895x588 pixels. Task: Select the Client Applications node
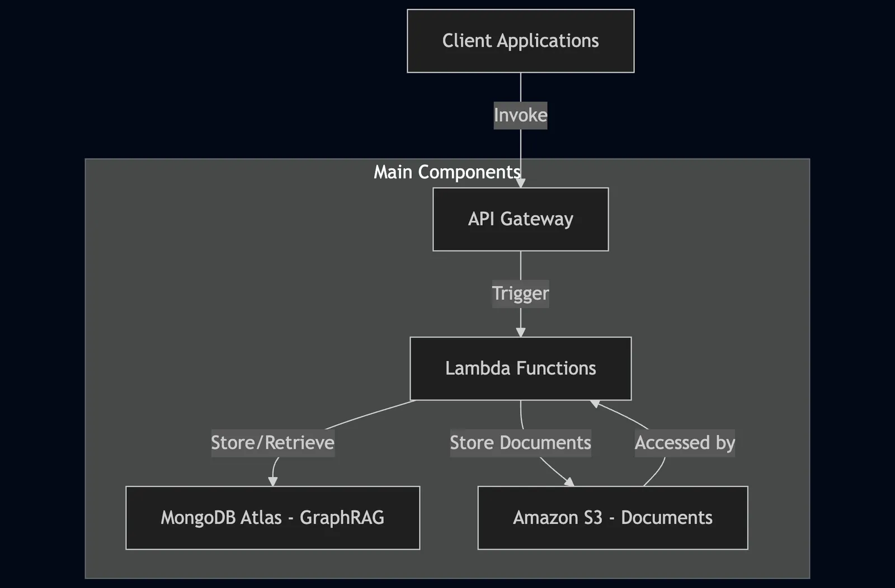[520, 41]
